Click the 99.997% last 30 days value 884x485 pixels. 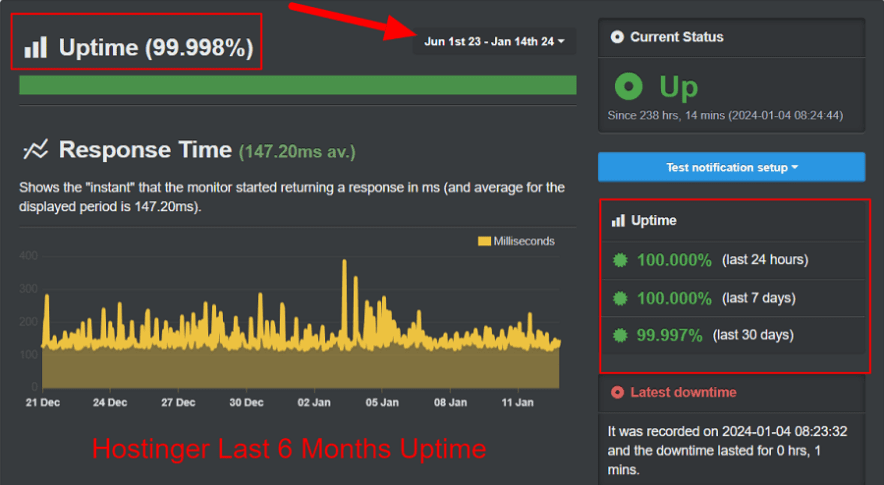point(669,335)
